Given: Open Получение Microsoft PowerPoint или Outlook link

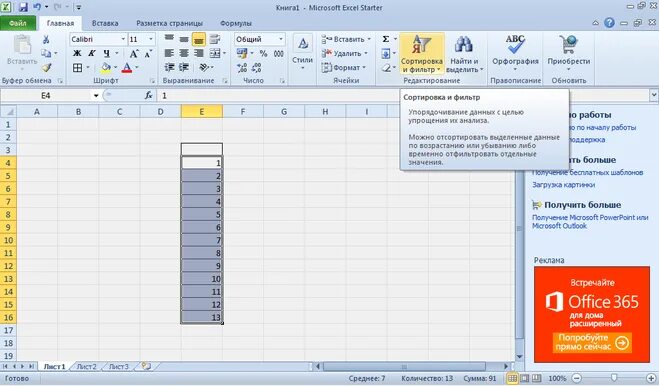Looking at the screenshot, I should pyautogui.click(x=590, y=222).
